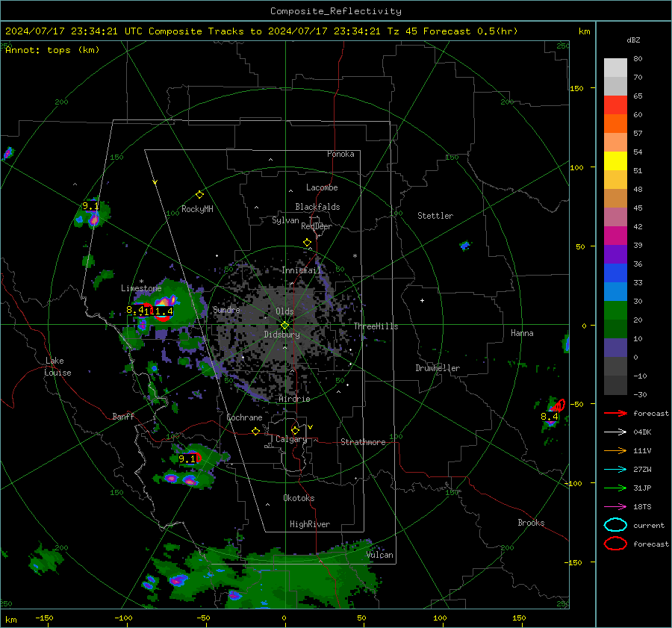Click the 'Annot: tops (km)' annotation text

tap(52, 50)
